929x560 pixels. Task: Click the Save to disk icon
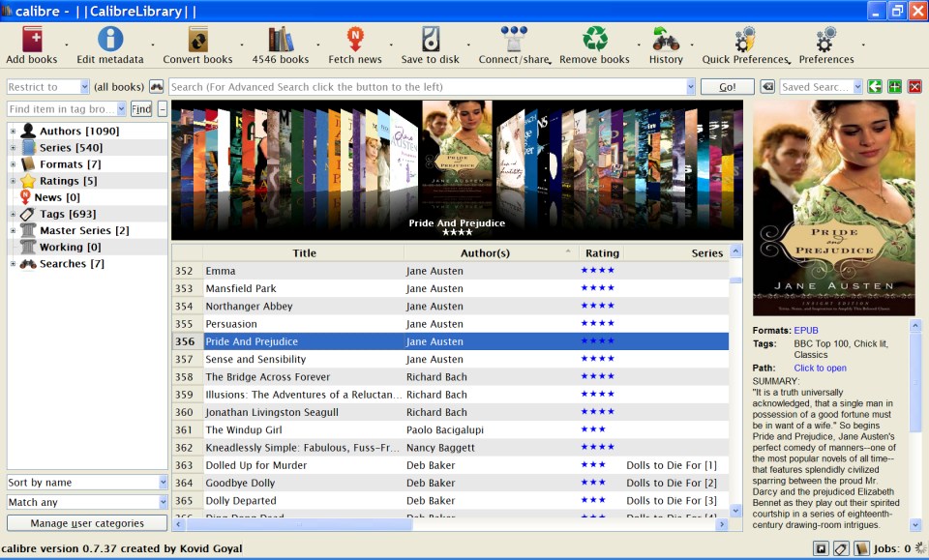coord(430,40)
